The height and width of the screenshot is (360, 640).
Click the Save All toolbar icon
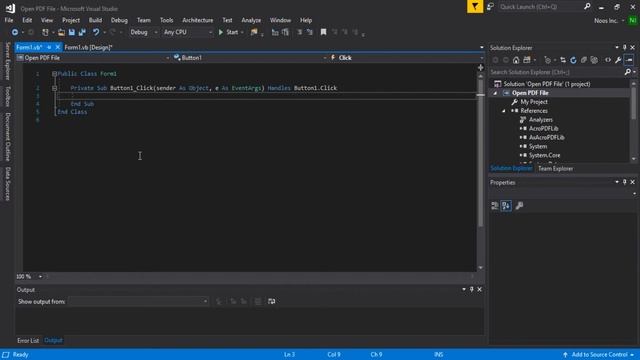(82, 32)
